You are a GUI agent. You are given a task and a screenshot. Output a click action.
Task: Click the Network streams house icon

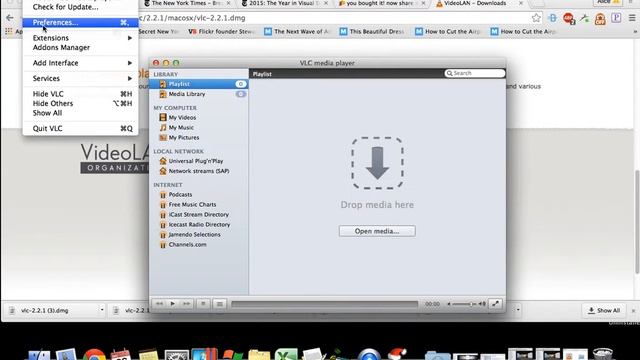[x=163, y=171]
